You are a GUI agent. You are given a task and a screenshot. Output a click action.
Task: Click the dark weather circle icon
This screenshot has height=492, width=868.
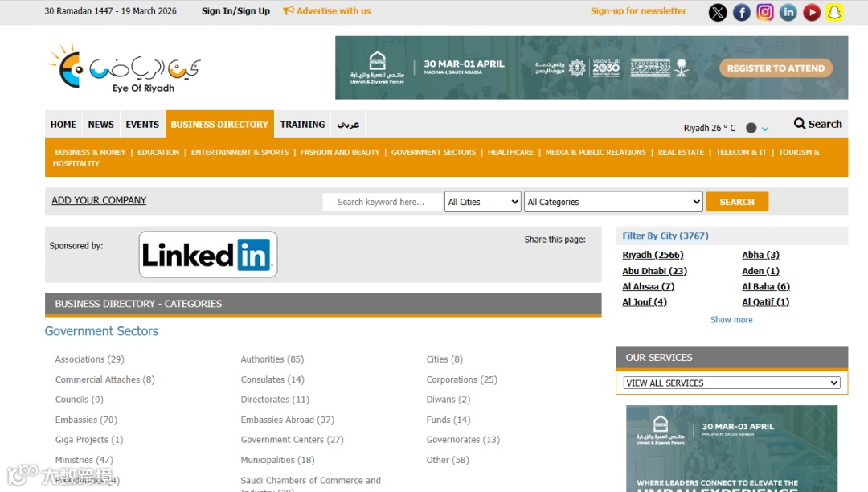(751, 128)
